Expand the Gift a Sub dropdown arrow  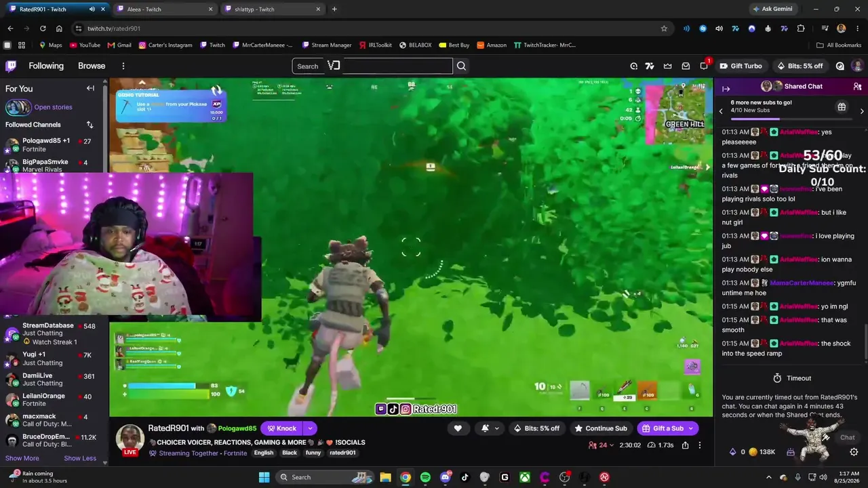[x=691, y=428]
